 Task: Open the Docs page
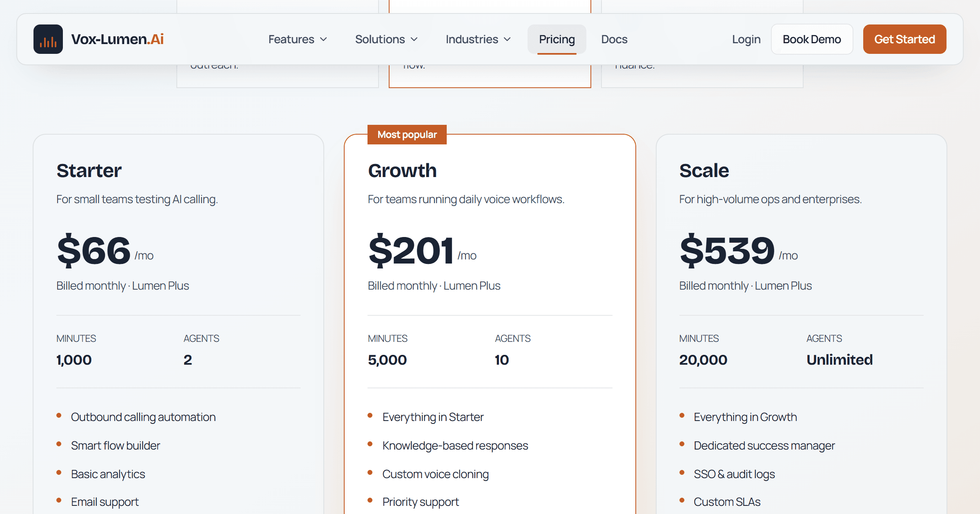click(x=614, y=39)
